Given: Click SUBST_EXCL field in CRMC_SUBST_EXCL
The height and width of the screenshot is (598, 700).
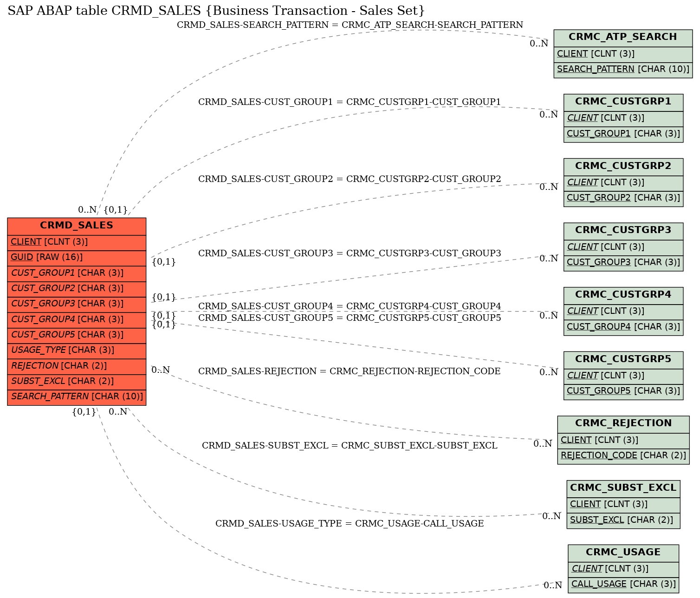Looking at the screenshot, I should 623,520.
